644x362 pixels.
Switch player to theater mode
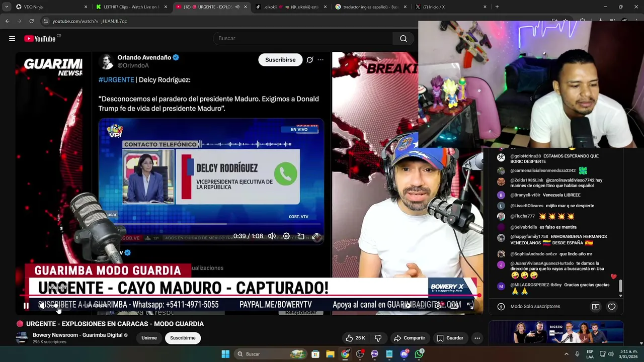point(454,305)
